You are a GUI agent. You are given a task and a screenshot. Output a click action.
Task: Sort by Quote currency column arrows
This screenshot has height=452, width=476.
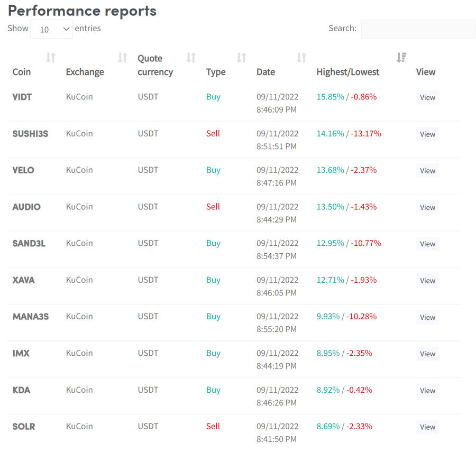(x=191, y=58)
